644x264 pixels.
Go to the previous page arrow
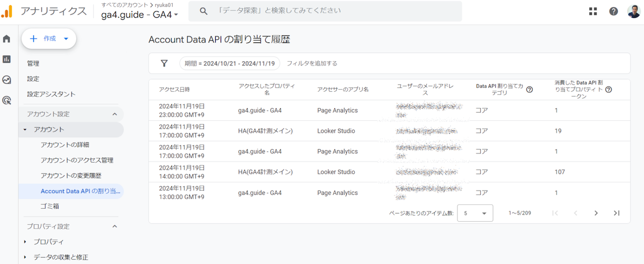pos(575,213)
